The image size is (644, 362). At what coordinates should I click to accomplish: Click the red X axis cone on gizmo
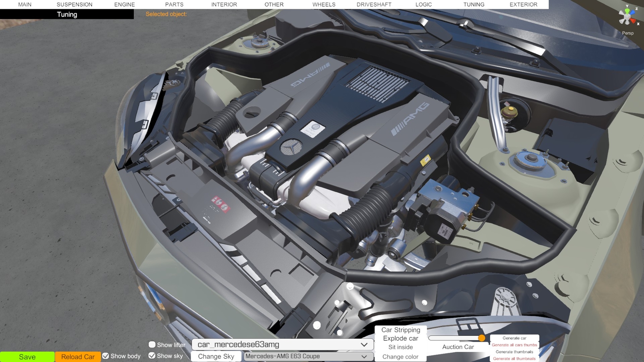pos(633,21)
